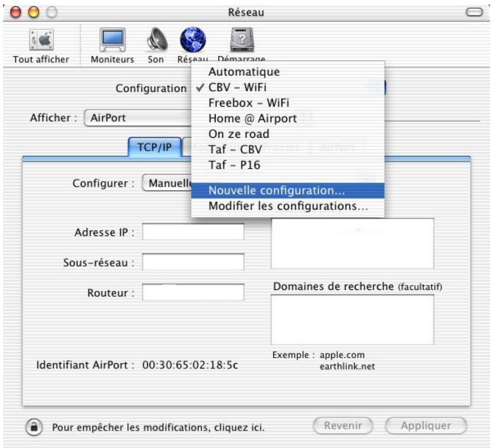Click the DNS servers text box above Domaines
The width and height of the screenshot is (491, 448).
(352, 243)
